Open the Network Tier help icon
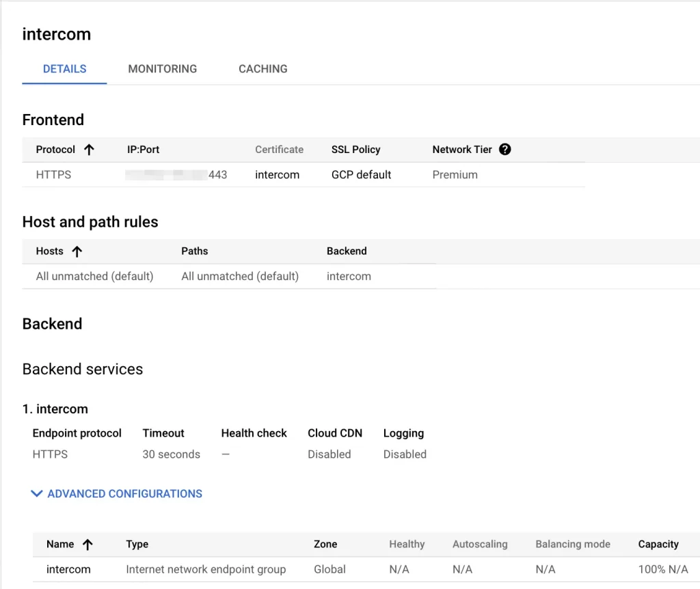The image size is (700, 589). [505, 150]
